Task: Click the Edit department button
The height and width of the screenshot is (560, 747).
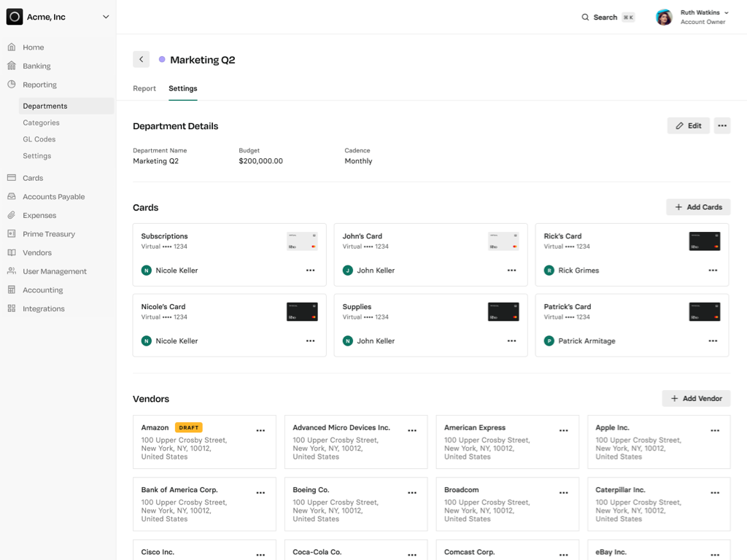Action: [689, 125]
